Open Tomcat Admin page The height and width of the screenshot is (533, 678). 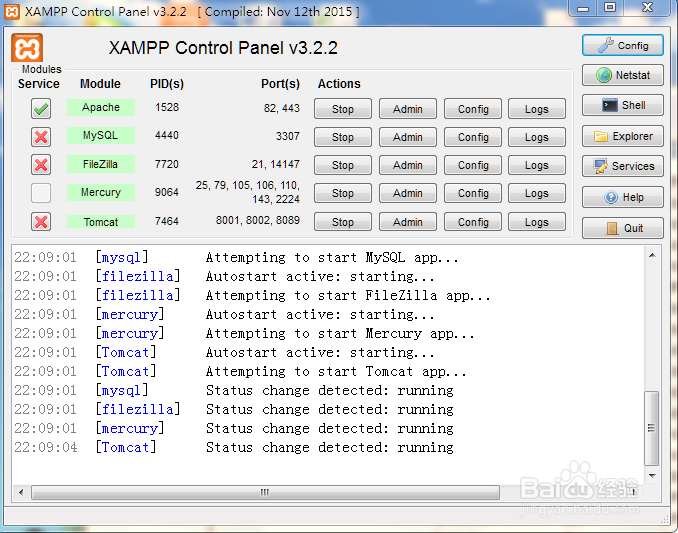coord(408,222)
